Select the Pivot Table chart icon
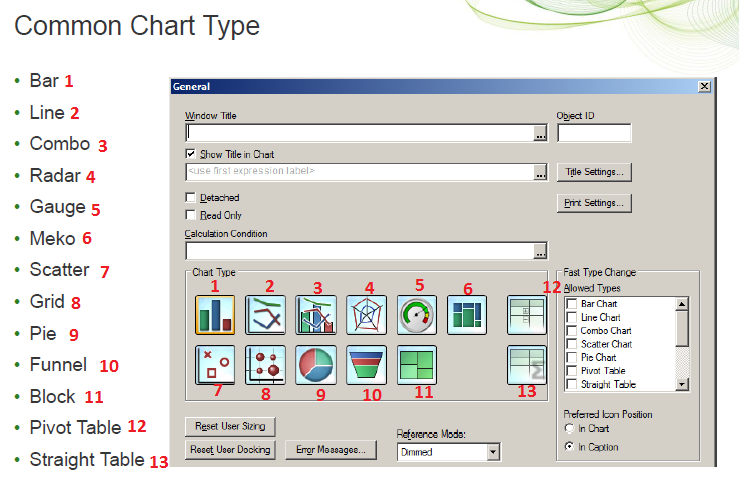 [527, 315]
